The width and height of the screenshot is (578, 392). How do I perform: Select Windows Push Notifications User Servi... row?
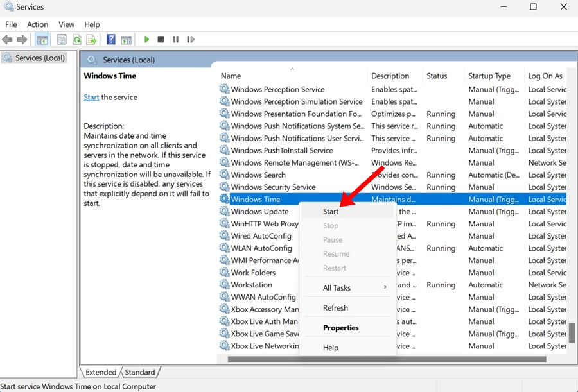[392, 138]
